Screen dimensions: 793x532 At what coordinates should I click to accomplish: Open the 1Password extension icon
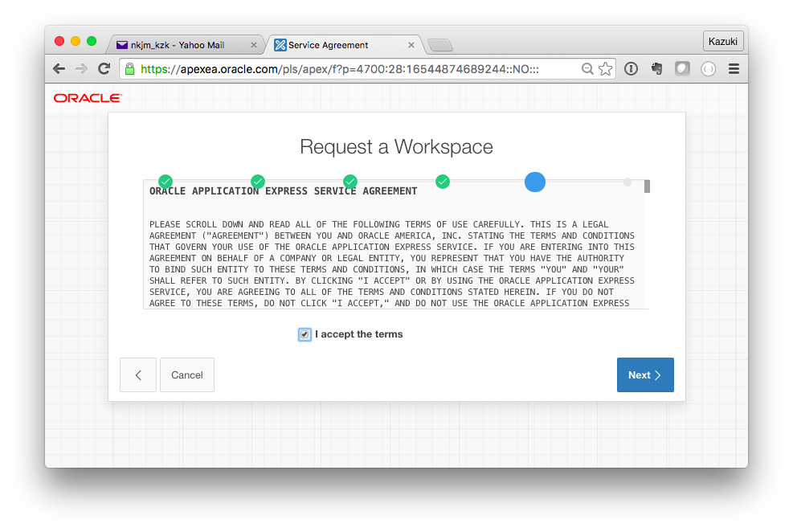(x=631, y=69)
